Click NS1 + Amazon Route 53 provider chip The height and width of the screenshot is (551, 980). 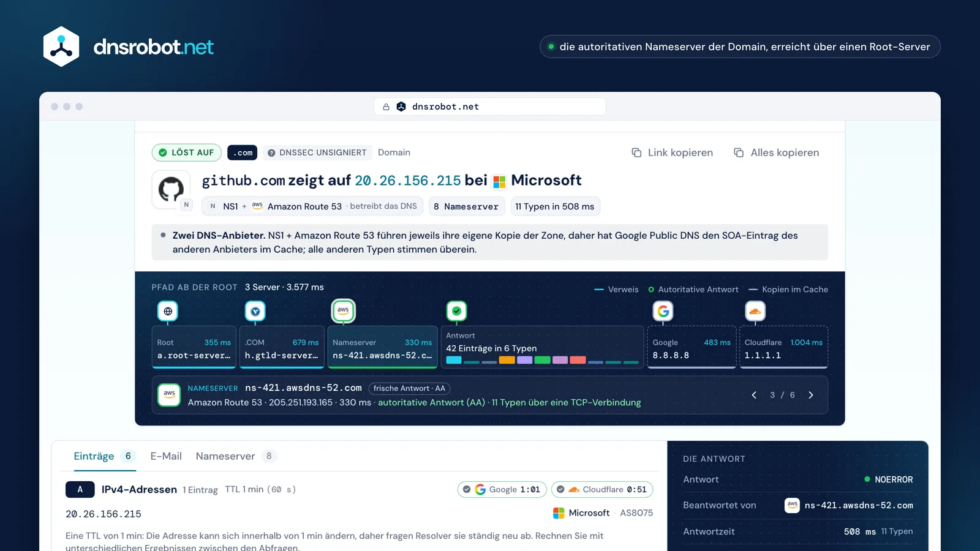point(312,206)
